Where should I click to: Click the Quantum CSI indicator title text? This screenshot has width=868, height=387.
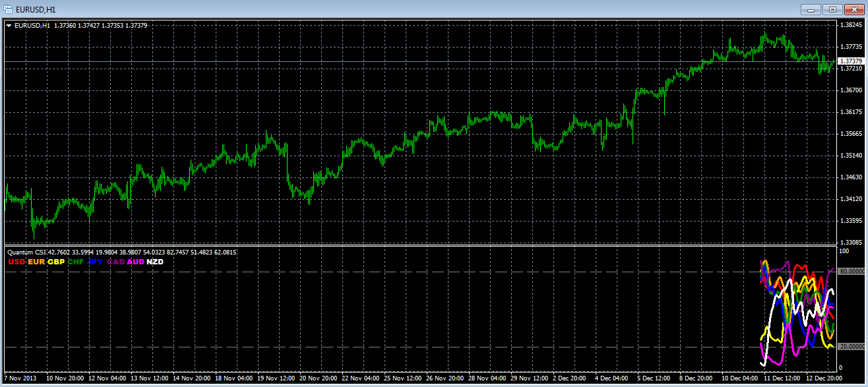coord(26,252)
